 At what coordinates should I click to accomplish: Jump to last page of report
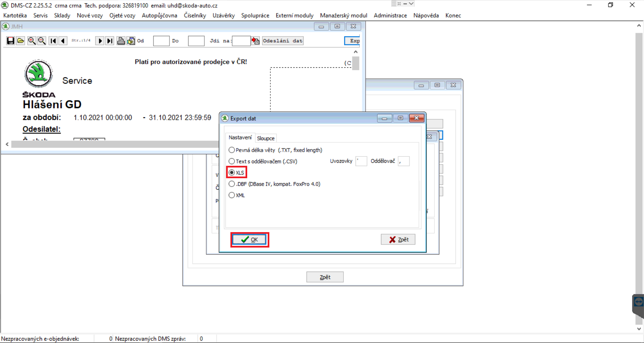pyautogui.click(x=110, y=41)
